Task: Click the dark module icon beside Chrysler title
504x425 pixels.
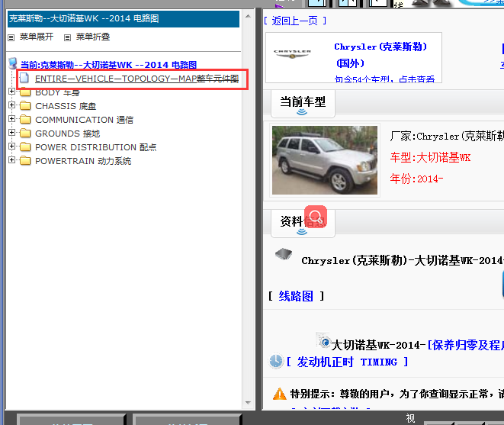Action: click(x=284, y=254)
